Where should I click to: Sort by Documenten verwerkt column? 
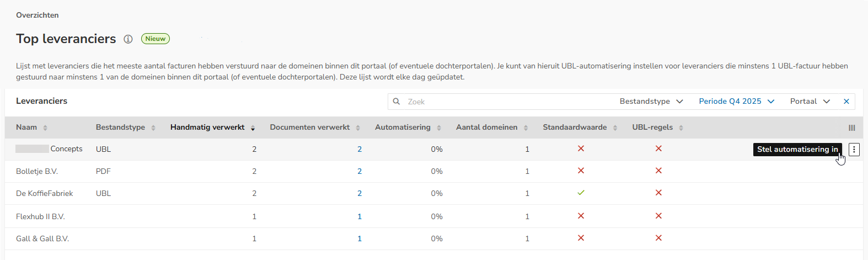358,128
